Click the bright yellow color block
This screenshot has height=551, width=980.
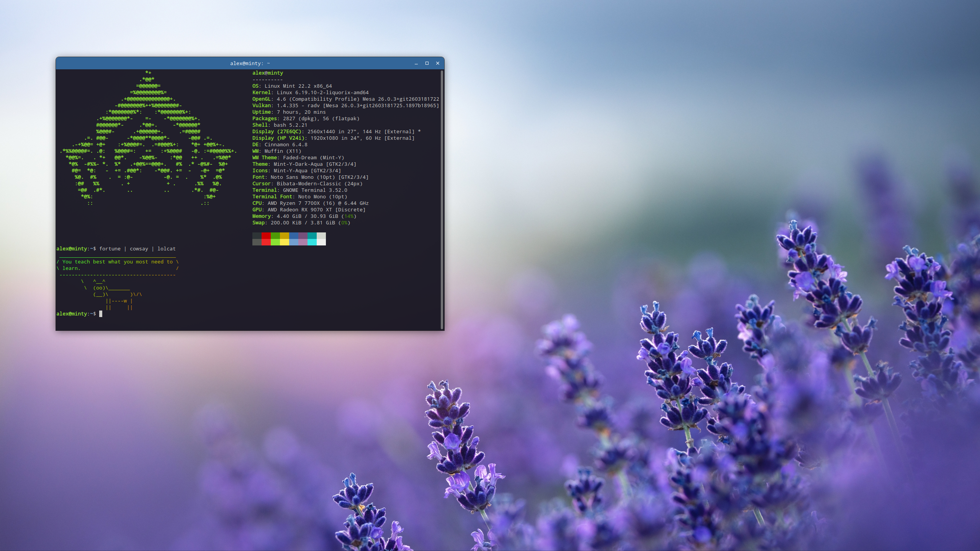284,242
